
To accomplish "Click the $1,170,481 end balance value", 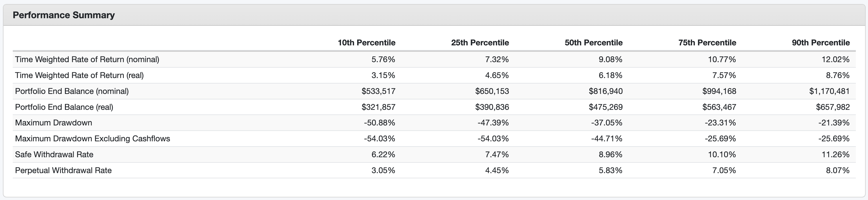I will coord(829,91).
